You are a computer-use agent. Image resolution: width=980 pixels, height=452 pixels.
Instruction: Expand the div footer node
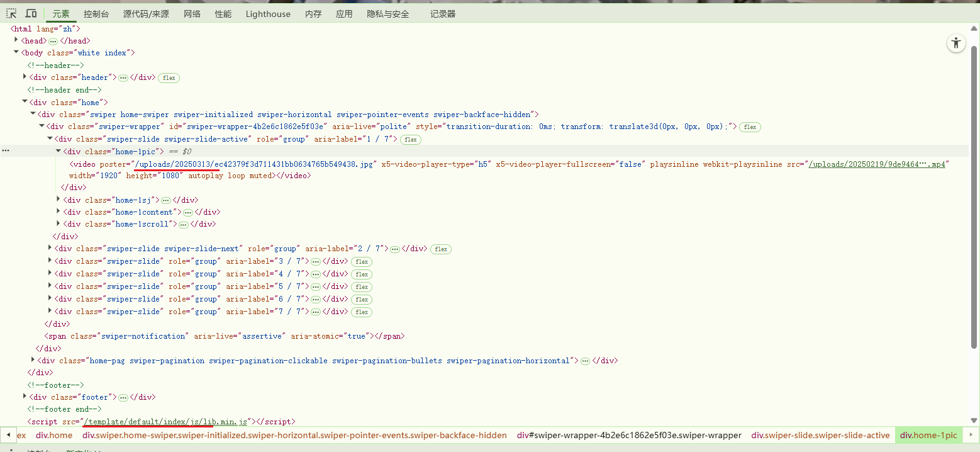click(25, 397)
